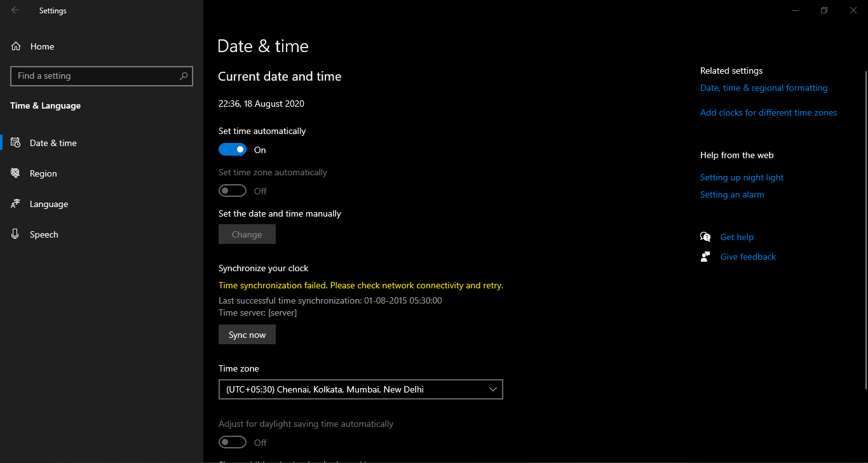Click the Date & time calendar-clock icon
Screen dimensions: 868x463
(16, 143)
